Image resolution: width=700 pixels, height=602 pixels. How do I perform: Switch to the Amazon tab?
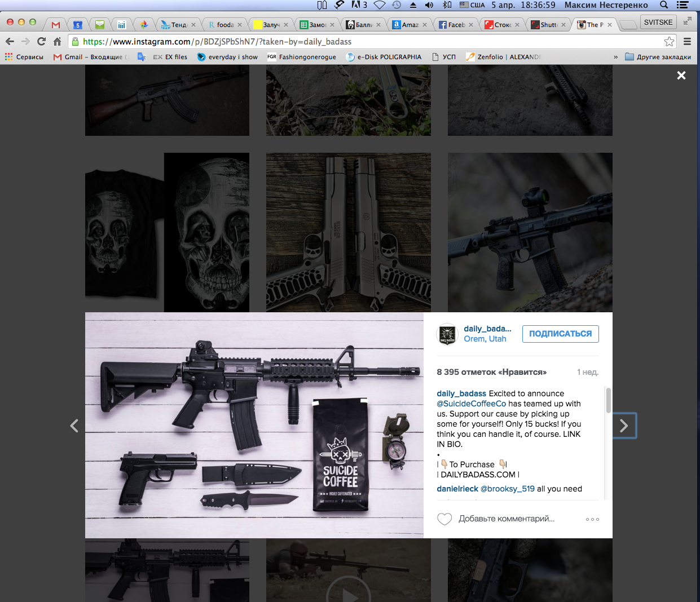pyautogui.click(x=410, y=25)
